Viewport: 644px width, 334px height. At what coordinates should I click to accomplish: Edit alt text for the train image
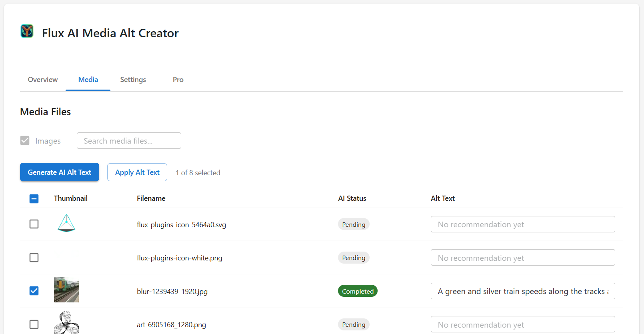[522, 291]
